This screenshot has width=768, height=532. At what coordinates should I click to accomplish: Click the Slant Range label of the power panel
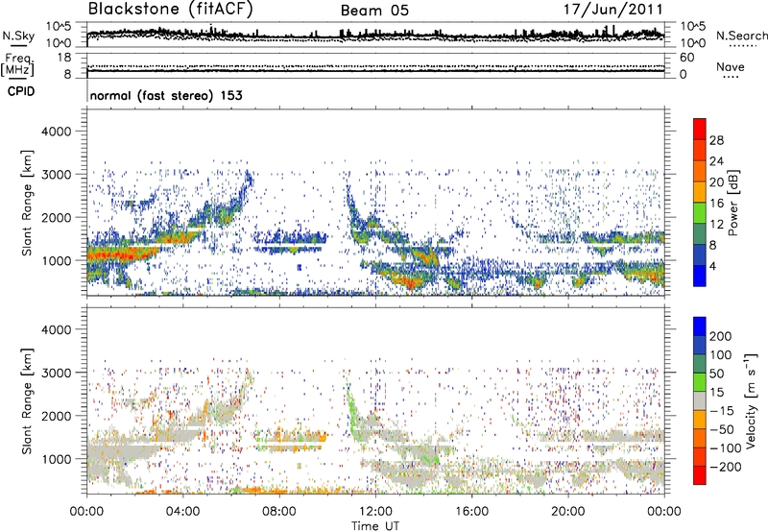point(27,203)
